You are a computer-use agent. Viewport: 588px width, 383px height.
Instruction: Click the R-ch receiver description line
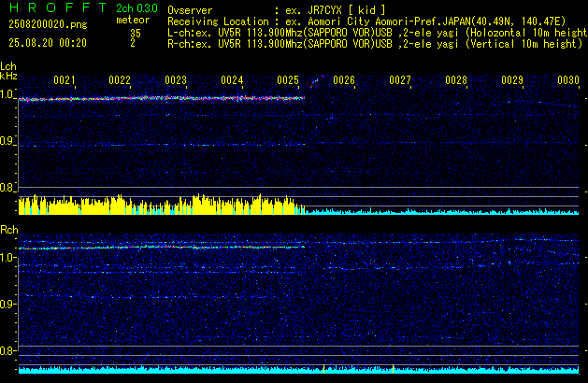375,44
